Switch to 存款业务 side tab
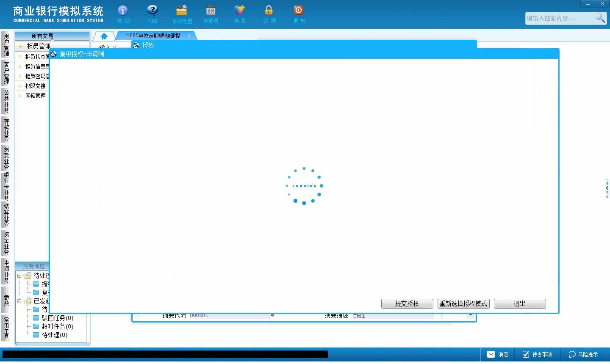Image resolution: width=610 pixels, height=364 pixels. tap(6, 130)
